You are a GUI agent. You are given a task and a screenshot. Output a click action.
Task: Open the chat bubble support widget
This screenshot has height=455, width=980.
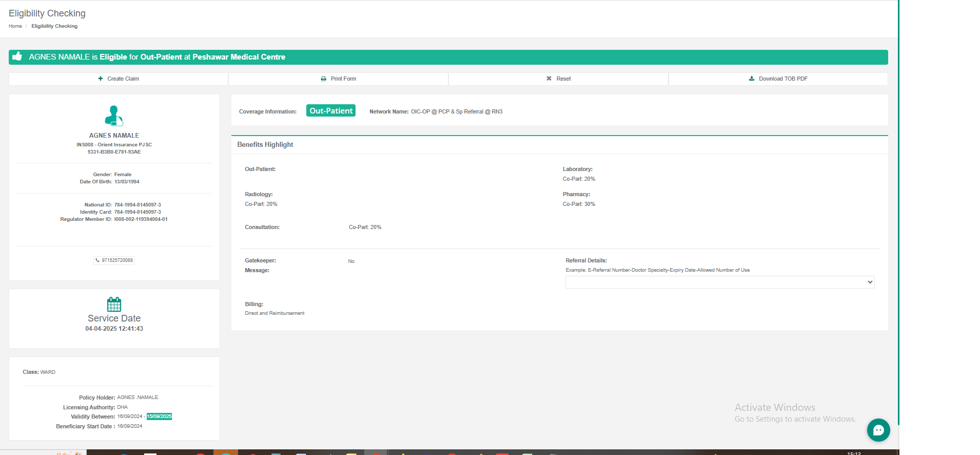(878, 430)
